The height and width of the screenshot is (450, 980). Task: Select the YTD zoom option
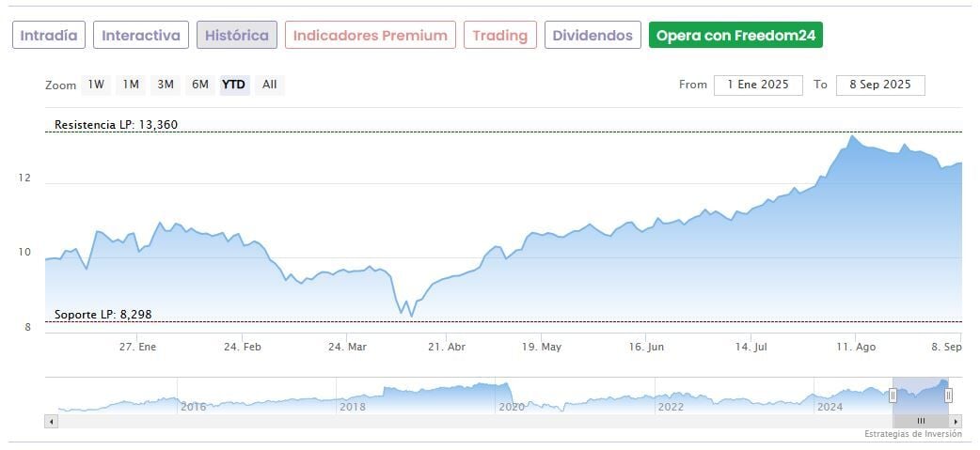(x=234, y=85)
